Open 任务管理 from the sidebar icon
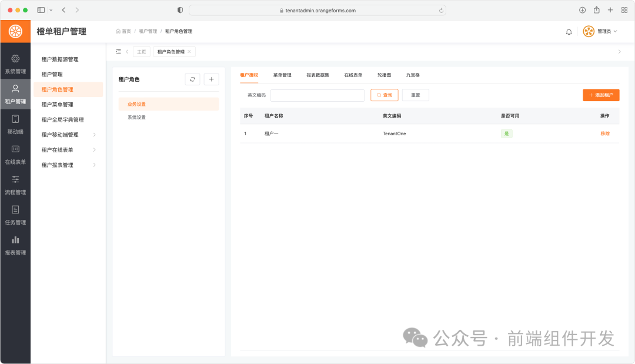635x364 pixels. pos(15,211)
